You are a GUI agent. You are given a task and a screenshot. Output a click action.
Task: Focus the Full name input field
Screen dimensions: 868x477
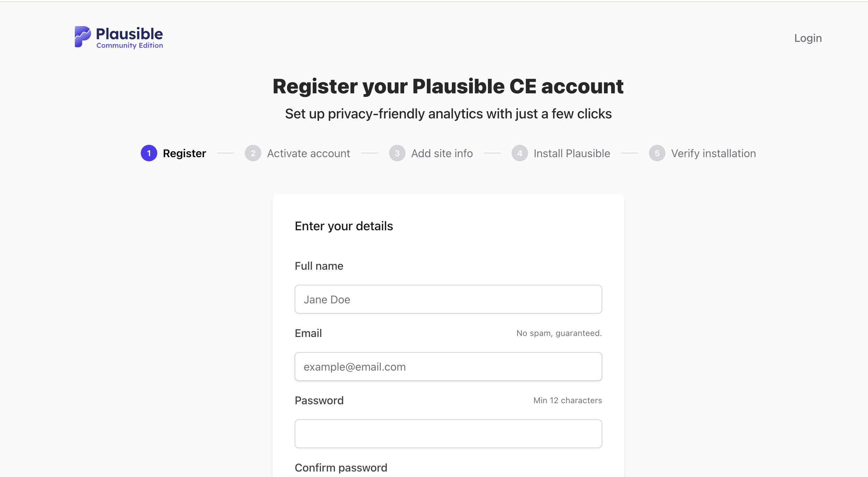pos(448,299)
